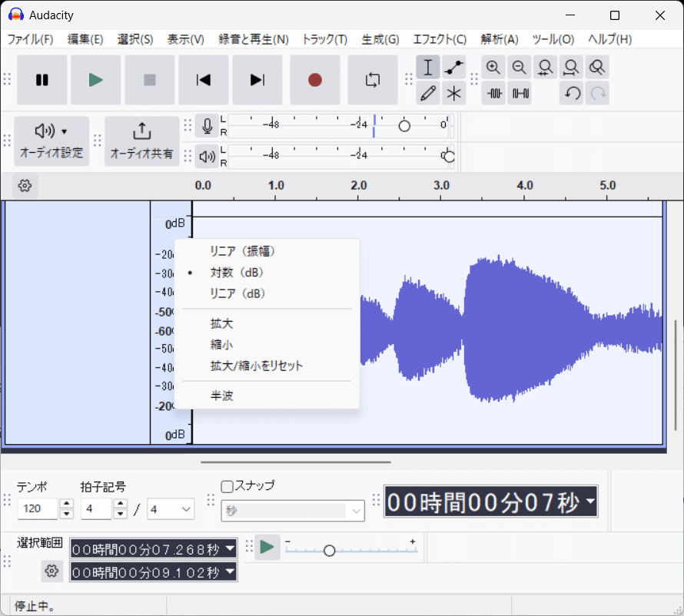The height and width of the screenshot is (616, 684).
Task: Adjust the playback level slider knob
Action: pos(448,156)
